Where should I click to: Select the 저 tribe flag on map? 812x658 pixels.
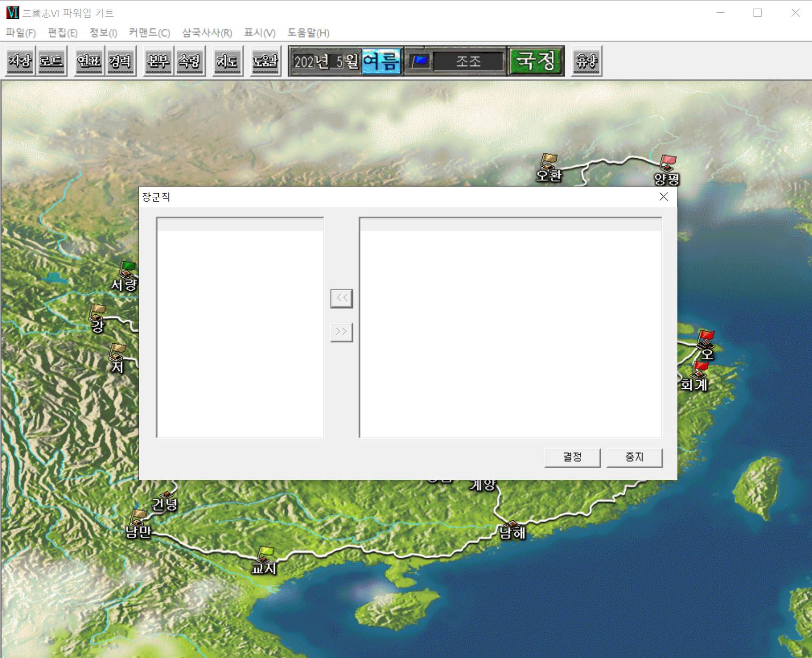(x=117, y=352)
